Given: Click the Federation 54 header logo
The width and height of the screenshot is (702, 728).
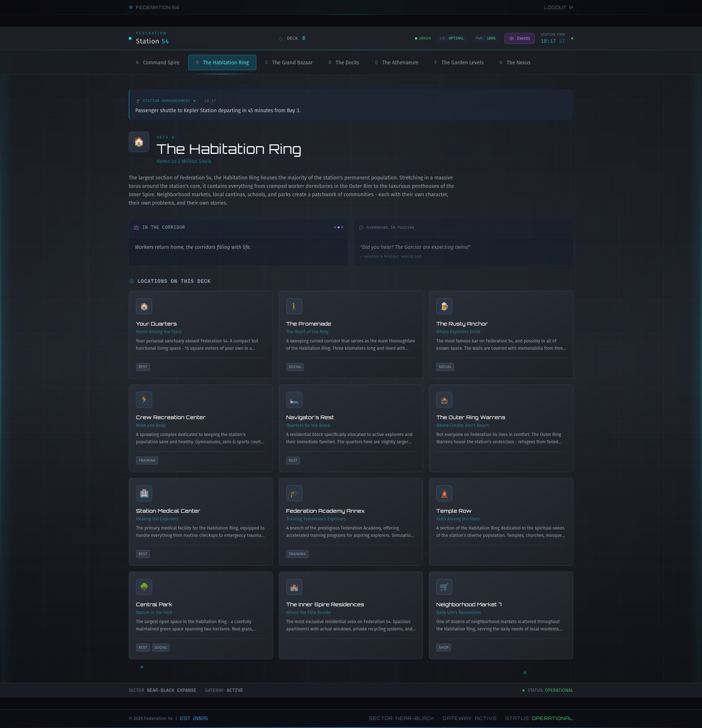Looking at the screenshot, I should click(154, 7).
